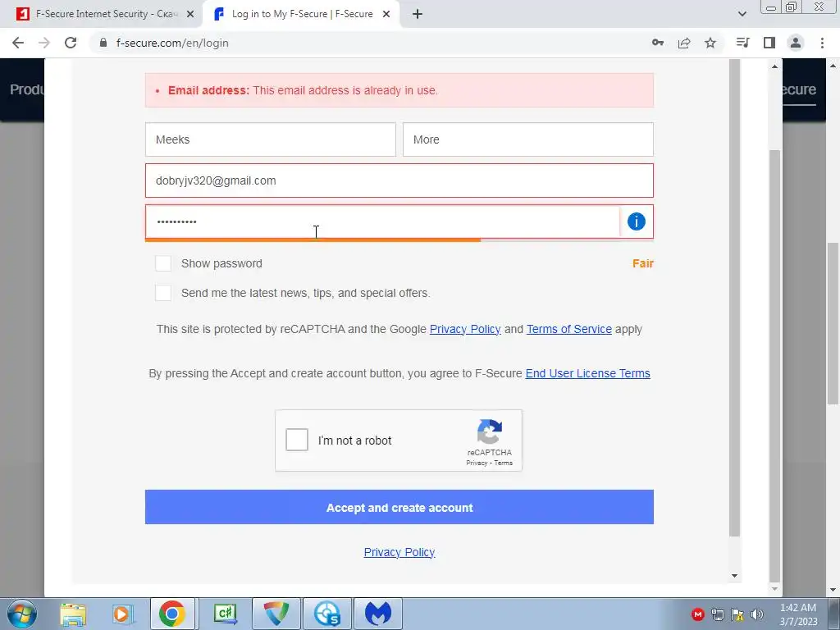Image resolution: width=840 pixels, height=630 pixels.
Task: Check Send me the latest news option
Action: click(x=163, y=293)
